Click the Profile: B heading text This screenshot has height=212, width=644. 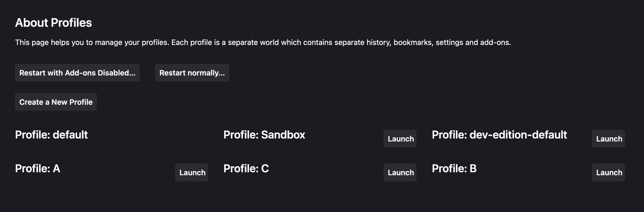pos(454,168)
